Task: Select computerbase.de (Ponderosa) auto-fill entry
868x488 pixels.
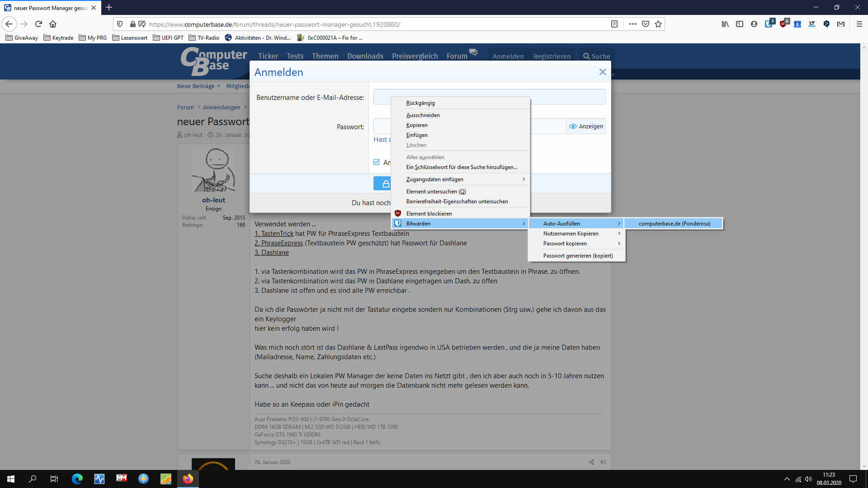Action: point(674,224)
